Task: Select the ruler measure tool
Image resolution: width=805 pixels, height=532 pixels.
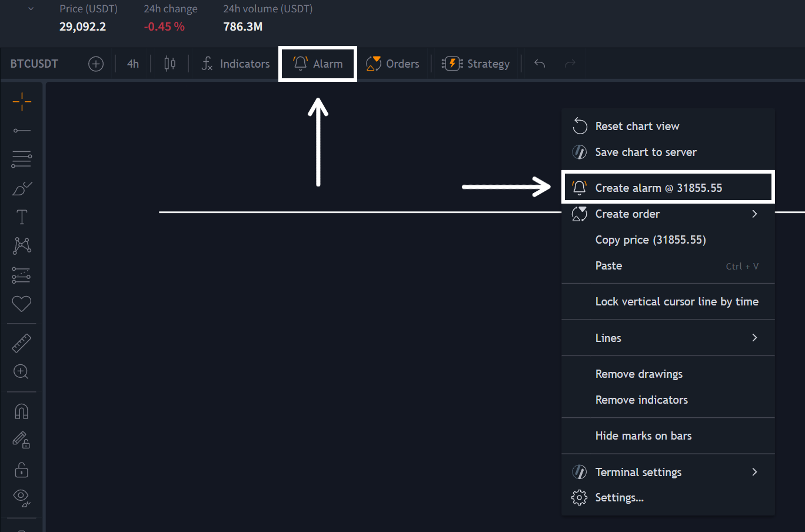Action: (22, 343)
